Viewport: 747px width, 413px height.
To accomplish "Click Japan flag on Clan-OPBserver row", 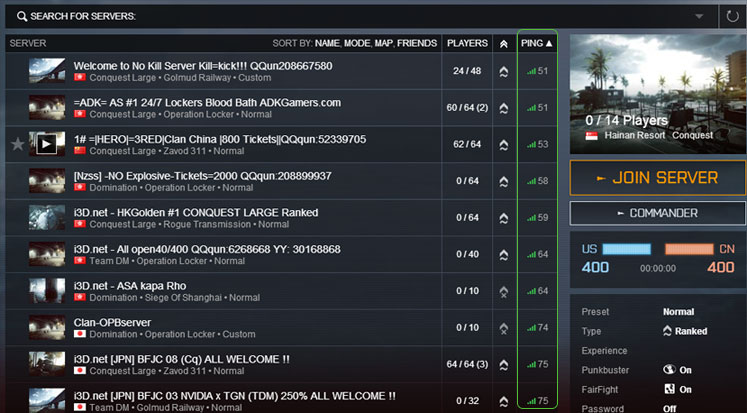I will pos(80,334).
